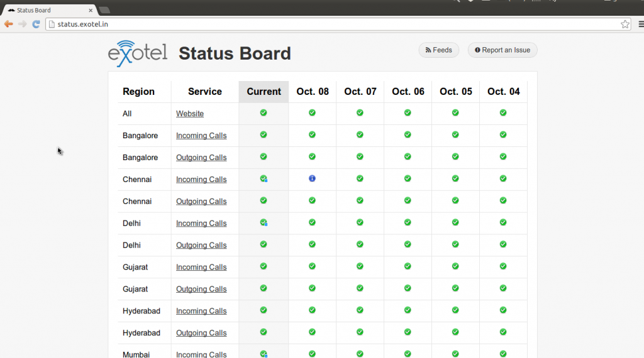Click Gujarat Outgoing Calls Oct. 08 checkmark
This screenshot has height=358, width=644.
312,288
